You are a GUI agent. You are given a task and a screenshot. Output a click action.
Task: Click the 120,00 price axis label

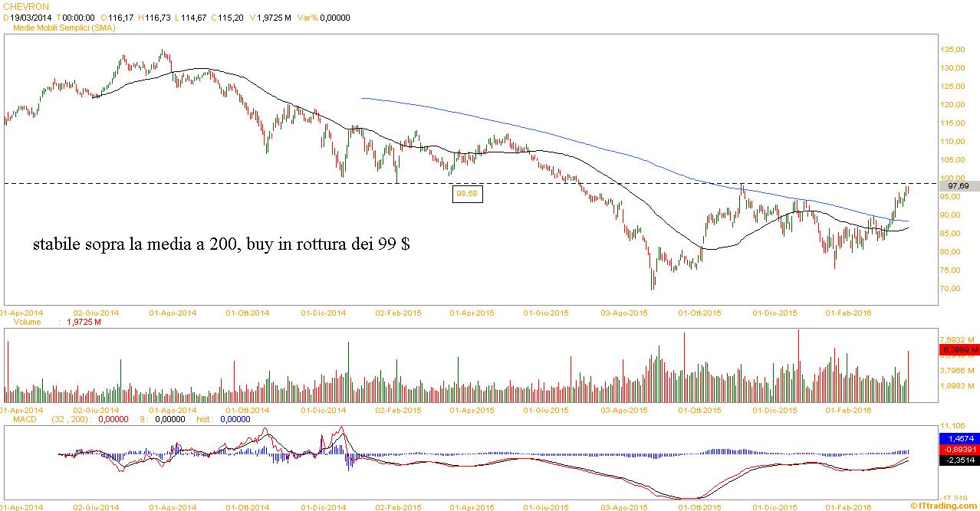[x=953, y=105]
